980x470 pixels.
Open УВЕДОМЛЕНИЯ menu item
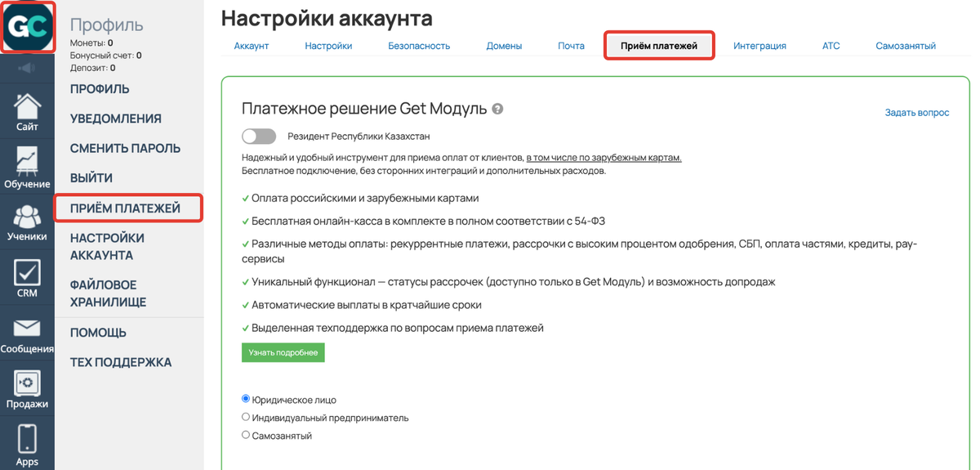[x=116, y=119]
